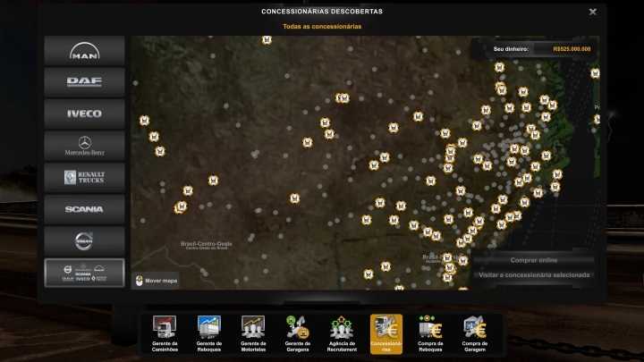Open Gerente de Reboques

[x=209, y=333]
